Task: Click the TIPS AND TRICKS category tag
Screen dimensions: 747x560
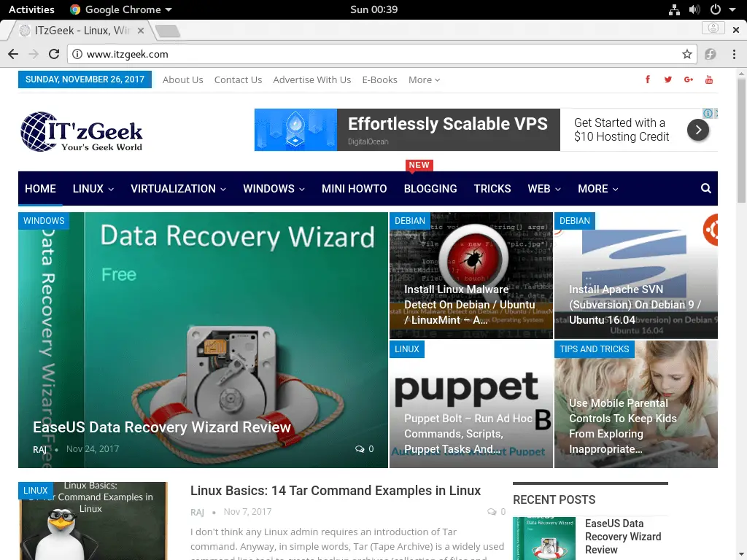Action: click(x=594, y=349)
